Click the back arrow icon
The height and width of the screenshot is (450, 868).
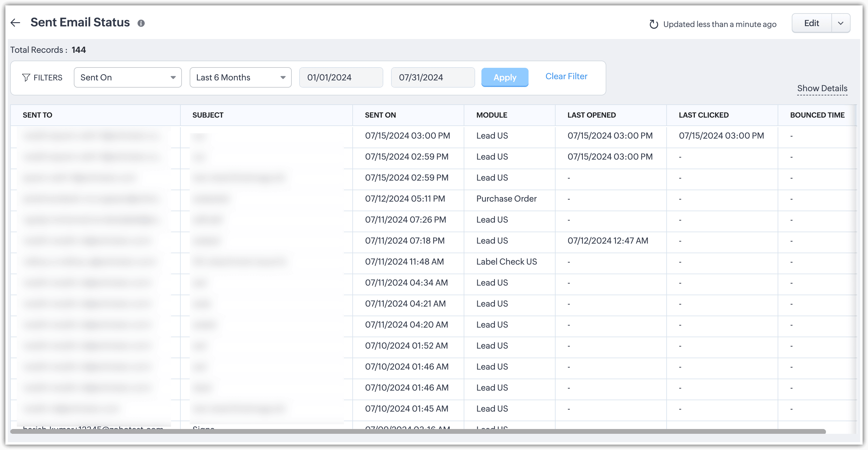(x=15, y=22)
